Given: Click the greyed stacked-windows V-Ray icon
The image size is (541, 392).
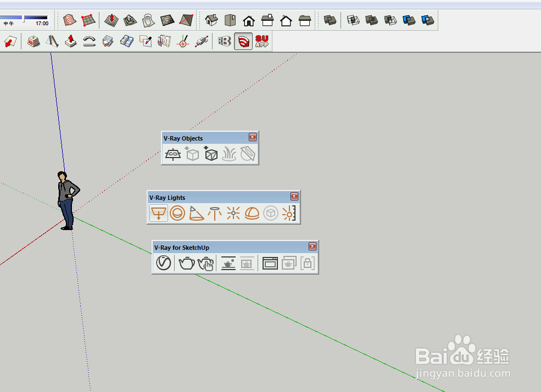Looking at the screenshot, I should click(289, 264).
